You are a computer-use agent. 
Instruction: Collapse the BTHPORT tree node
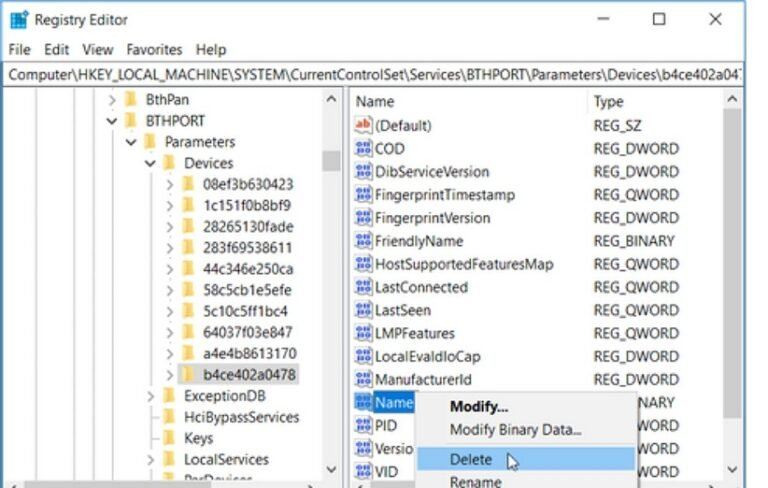tap(112, 121)
